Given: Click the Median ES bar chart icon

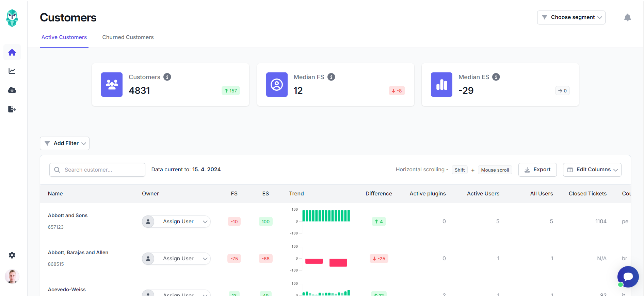Looking at the screenshot, I should [441, 85].
